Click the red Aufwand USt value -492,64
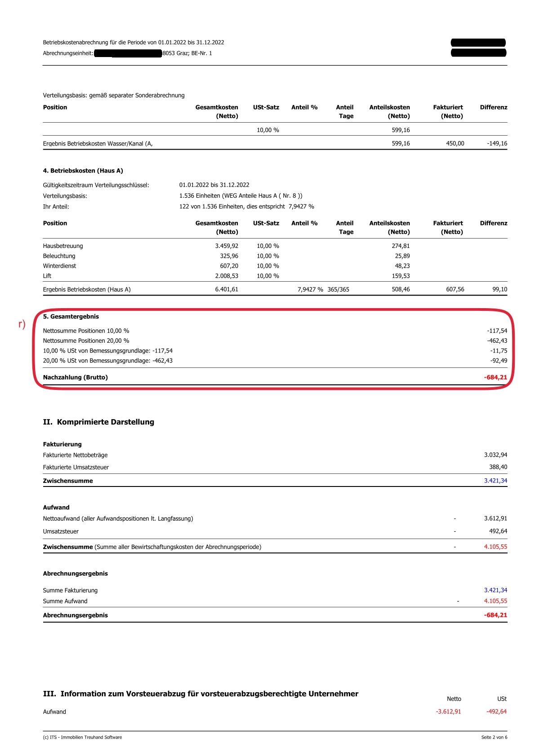This screenshot has width=535, height=756. click(496, 712)
